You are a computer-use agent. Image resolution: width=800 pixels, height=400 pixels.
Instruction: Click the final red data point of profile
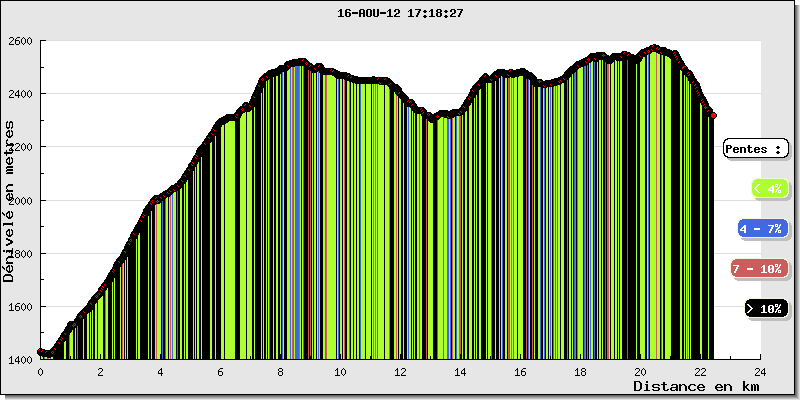[713, 116]
